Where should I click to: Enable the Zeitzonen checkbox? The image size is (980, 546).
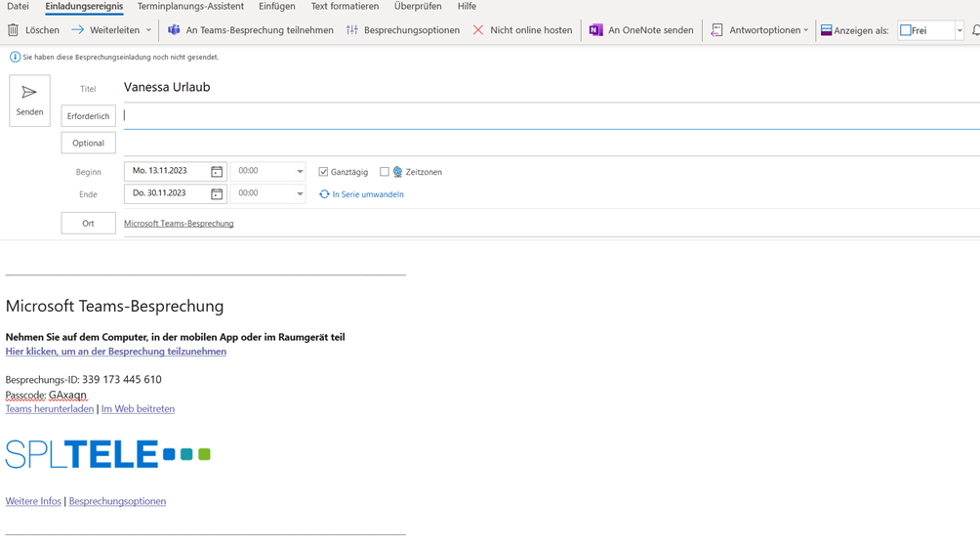(x=385, y=171)
